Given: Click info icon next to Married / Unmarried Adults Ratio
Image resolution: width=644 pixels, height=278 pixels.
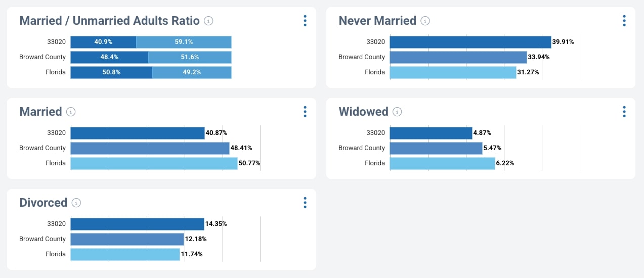Looking at the screenshot, I should tap(208, 21).
